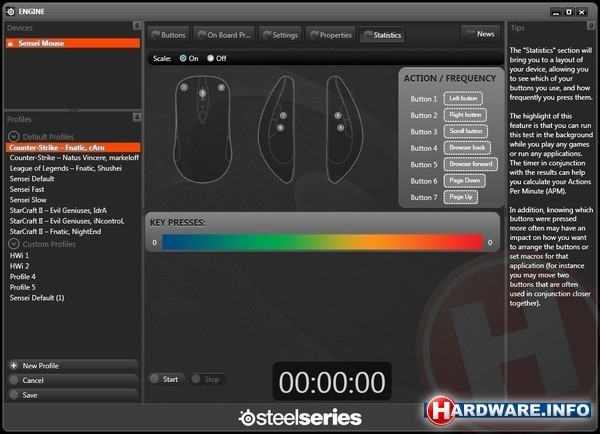Open the Settings tab
This screenshot has width=600, height=434.
click(280, 35)
